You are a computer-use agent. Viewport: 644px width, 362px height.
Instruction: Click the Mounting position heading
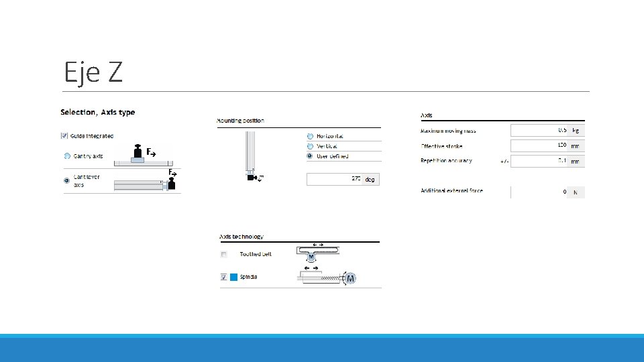(240, 121)
